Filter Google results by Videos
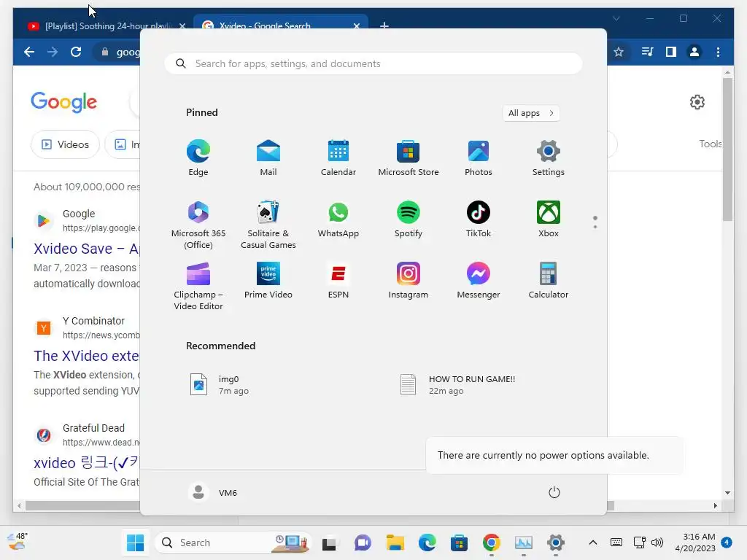Viewport: 747px width, 560px height. click(x=65, y=144)
